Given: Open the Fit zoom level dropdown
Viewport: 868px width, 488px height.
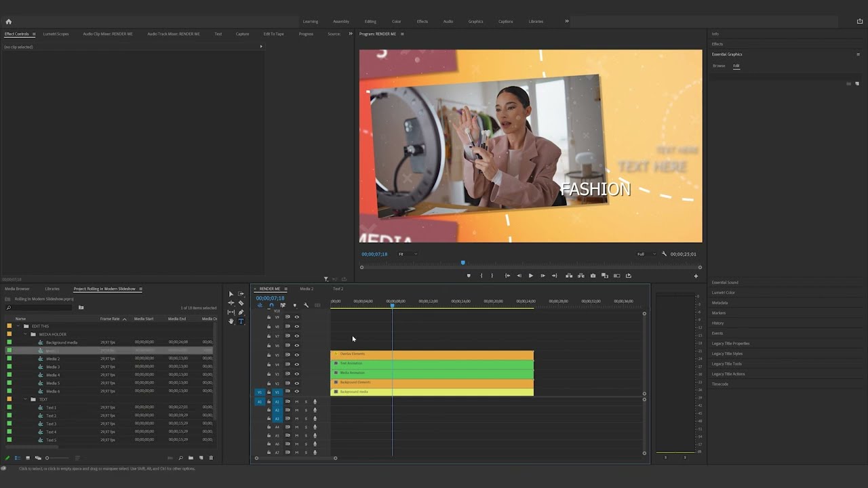Looking at the screenshot, I should pos(408,254).
